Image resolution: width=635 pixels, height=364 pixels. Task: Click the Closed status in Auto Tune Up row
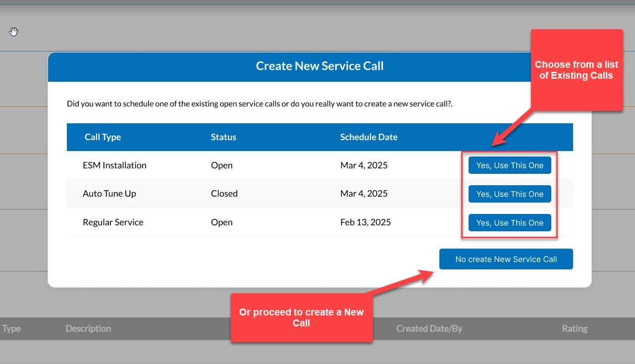[224, 194]
